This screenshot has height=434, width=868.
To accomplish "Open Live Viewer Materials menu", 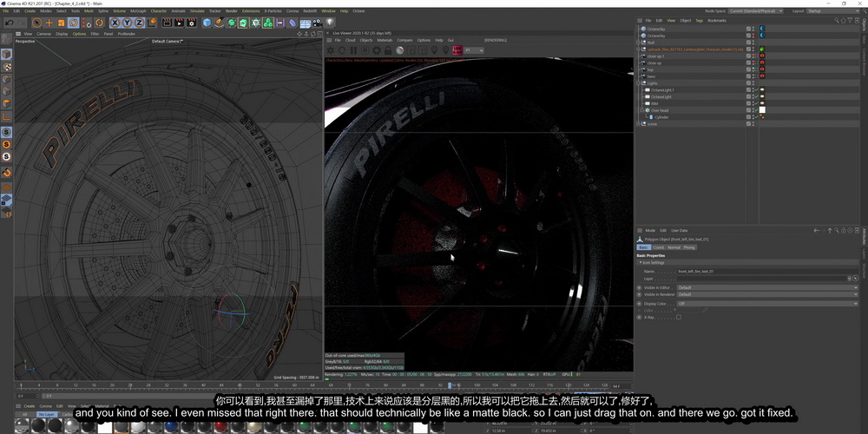I will [x=385, y=40].
